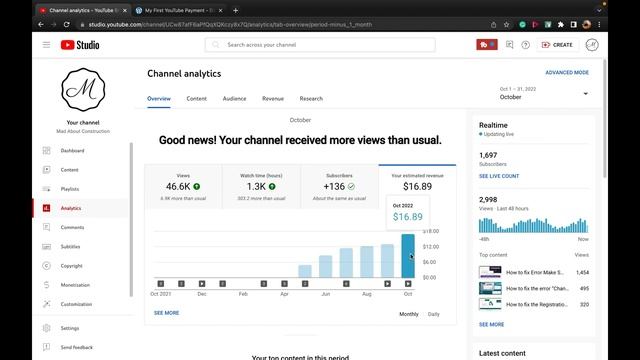The height and width of the screenshot is (360, 640).
Task: Switch to the Content analytics tab
Action: 196,99
